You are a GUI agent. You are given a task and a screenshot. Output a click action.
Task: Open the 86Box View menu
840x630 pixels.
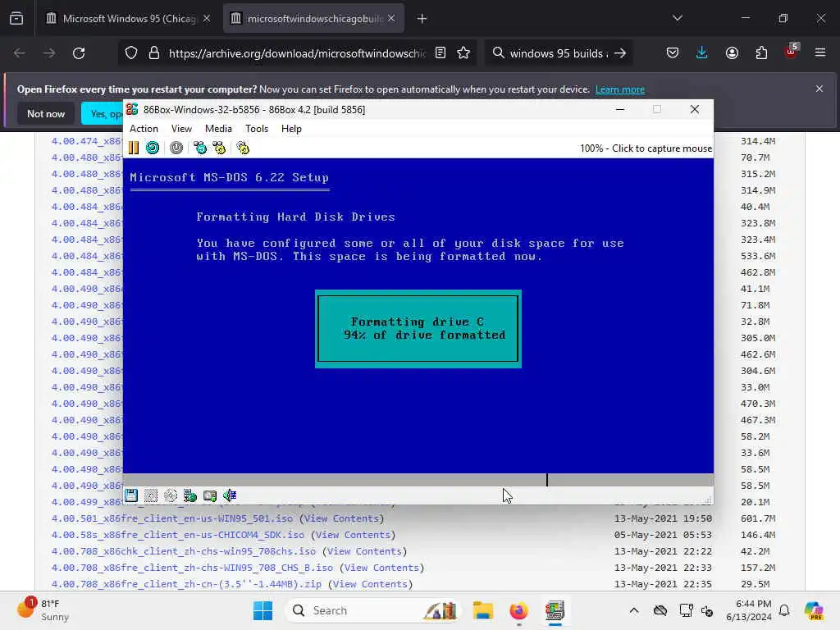pyautogui.click(x=181, y=129)
